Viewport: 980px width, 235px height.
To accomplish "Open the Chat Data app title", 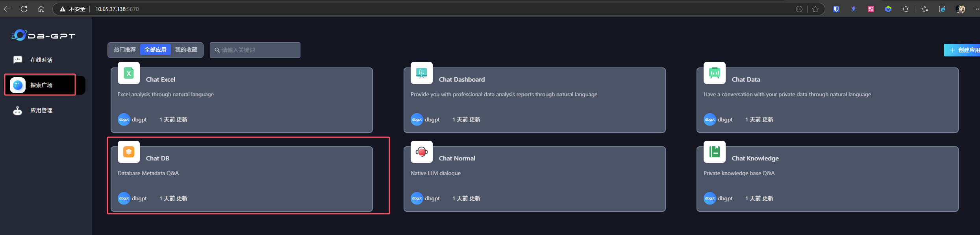I will pyautogui.click(x=746, y=79).
